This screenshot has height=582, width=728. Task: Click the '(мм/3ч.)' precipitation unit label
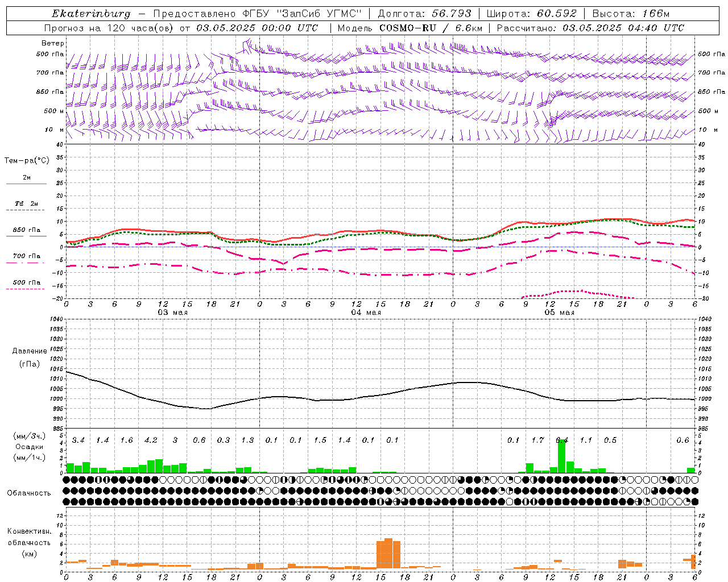29,436
